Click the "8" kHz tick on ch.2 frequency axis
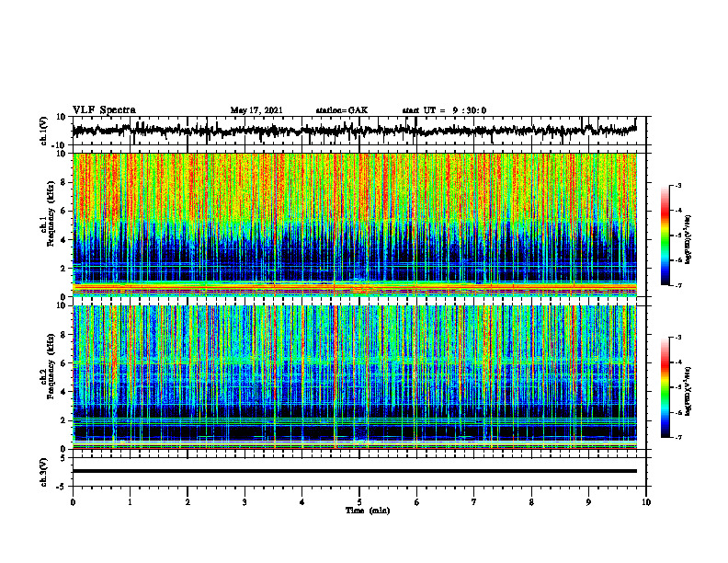Screen dimensions: 728x563 coord(63,335)
